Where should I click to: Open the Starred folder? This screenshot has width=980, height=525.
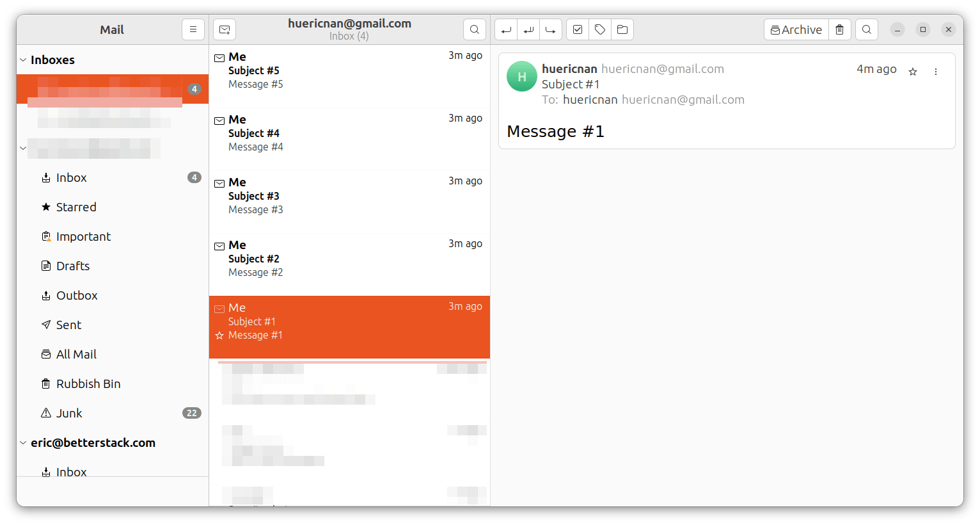(x=113, y=207)
